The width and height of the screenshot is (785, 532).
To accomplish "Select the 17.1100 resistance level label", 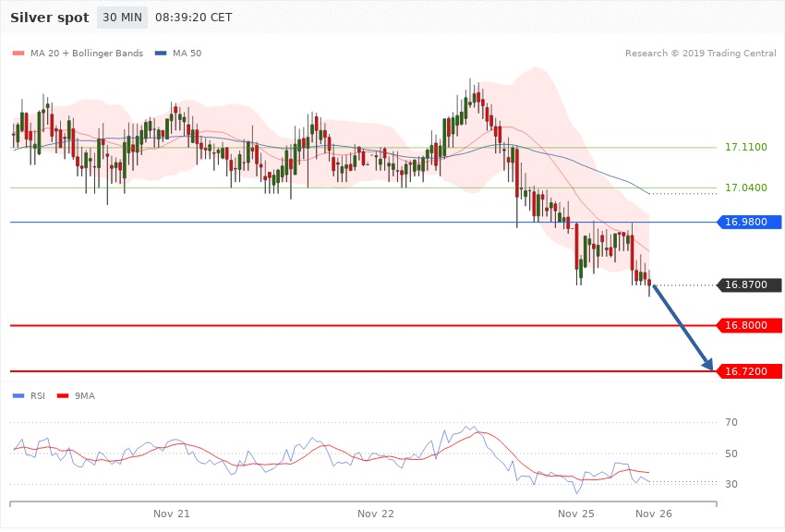I will (x=745, y=148).
